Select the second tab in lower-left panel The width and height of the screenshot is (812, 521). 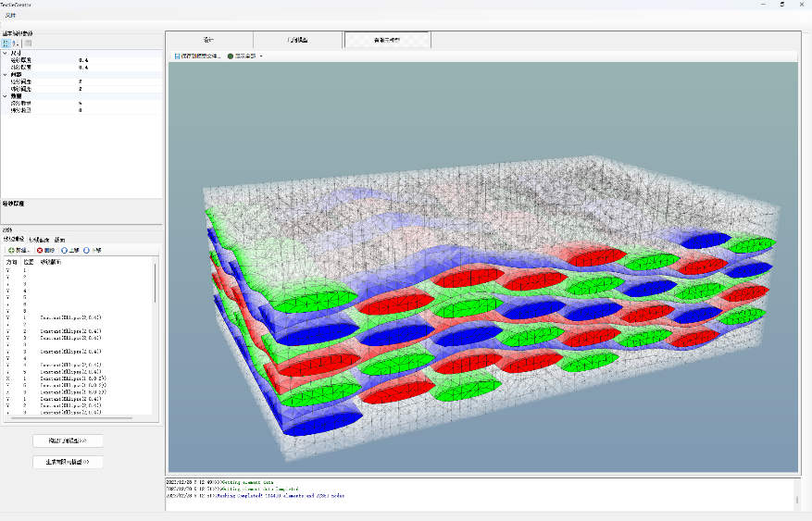click(x=38, y=239)
